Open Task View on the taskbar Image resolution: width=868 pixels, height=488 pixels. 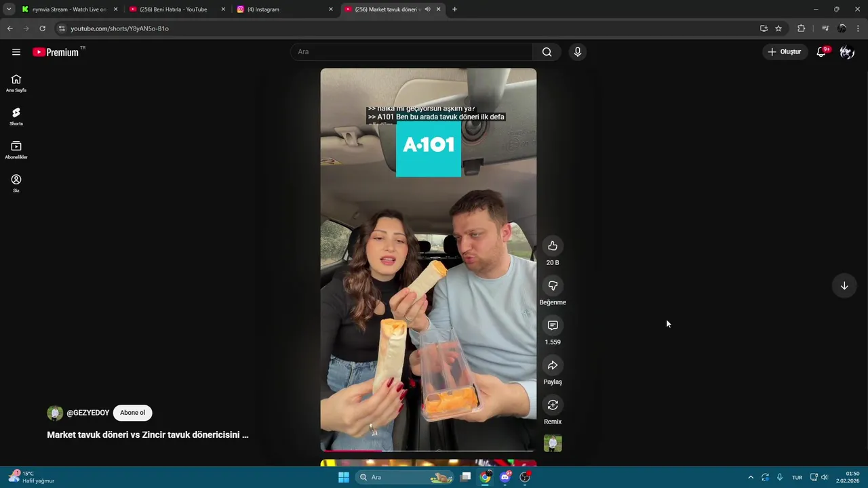tap(466, 477)
